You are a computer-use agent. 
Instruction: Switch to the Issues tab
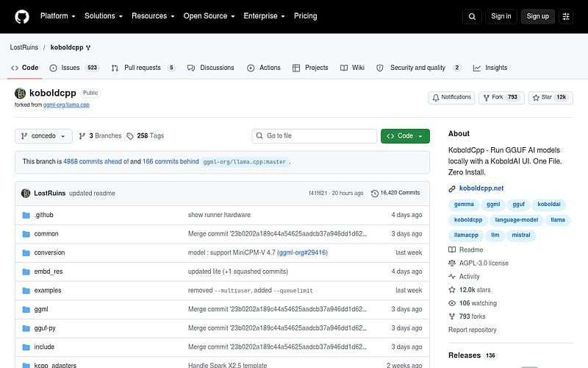74,68
